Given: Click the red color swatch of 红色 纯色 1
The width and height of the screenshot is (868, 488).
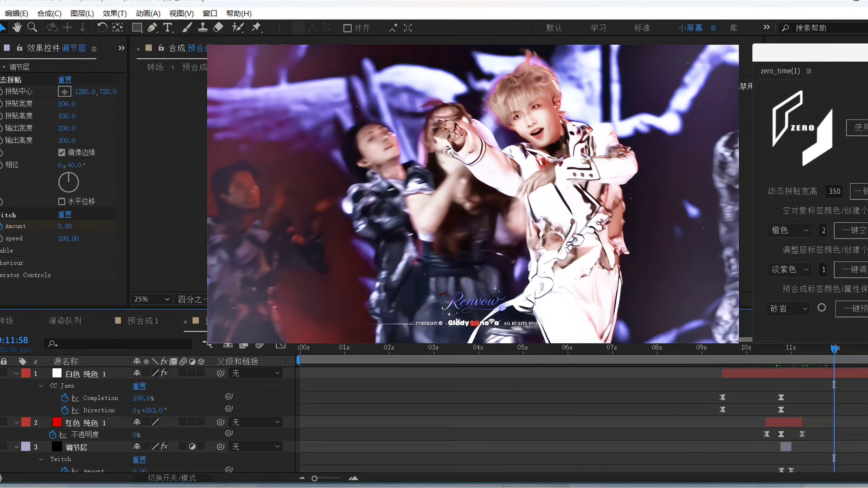Looking at the screenshot, I should click(57, 422).
